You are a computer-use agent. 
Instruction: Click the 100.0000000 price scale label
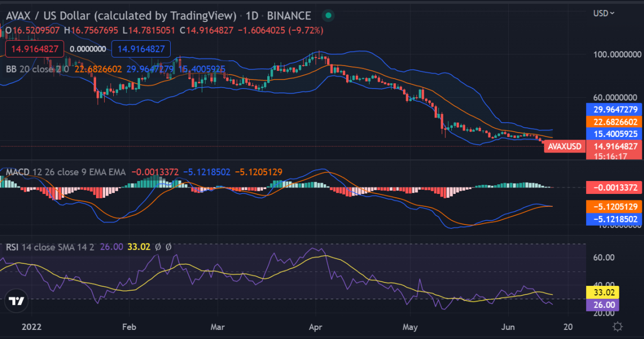pyautogui.click(x=617, y=55)
